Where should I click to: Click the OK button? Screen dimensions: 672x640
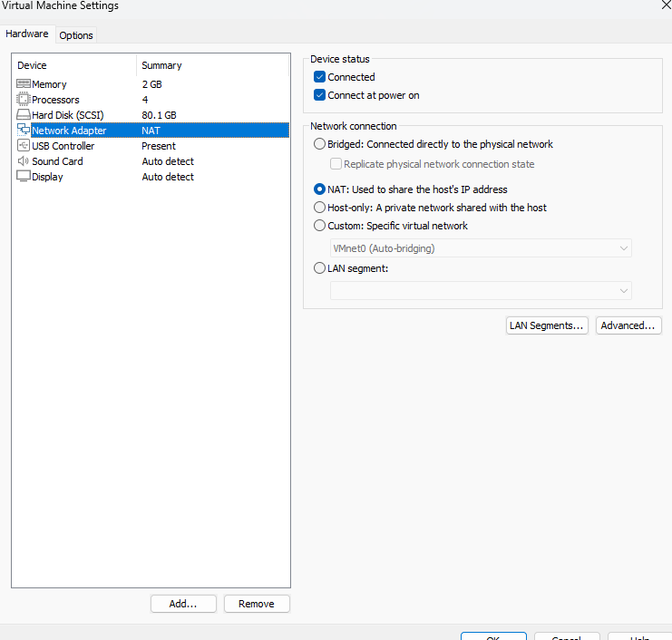493,636
